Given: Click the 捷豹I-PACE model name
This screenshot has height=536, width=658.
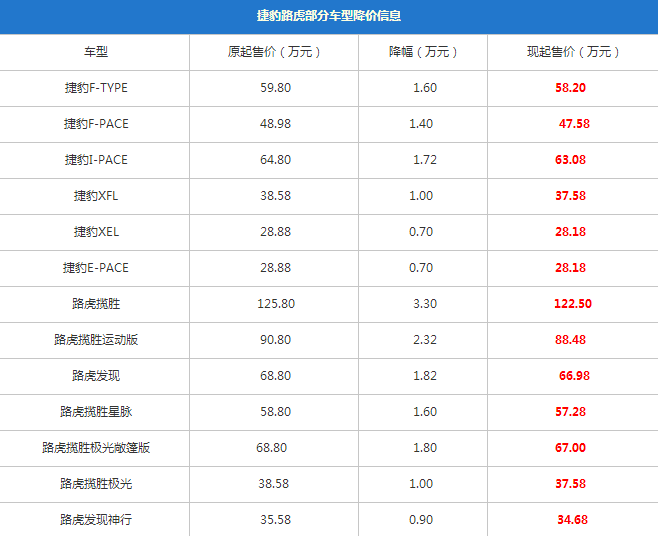Looking at the screenshot, I should pyautogui.click(x=96, y=160).
